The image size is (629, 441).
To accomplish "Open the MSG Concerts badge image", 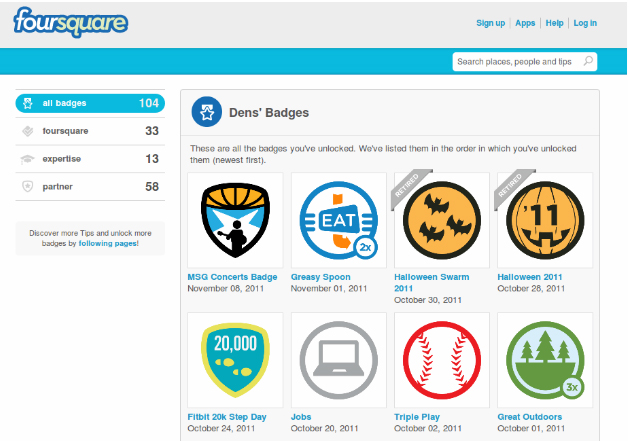I will pos(235,220).
